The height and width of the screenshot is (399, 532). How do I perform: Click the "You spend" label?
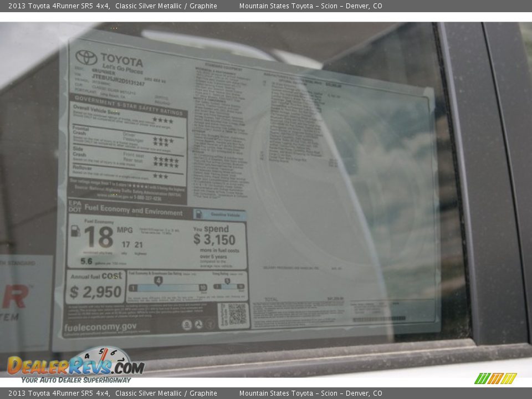[x=211, y=229]
